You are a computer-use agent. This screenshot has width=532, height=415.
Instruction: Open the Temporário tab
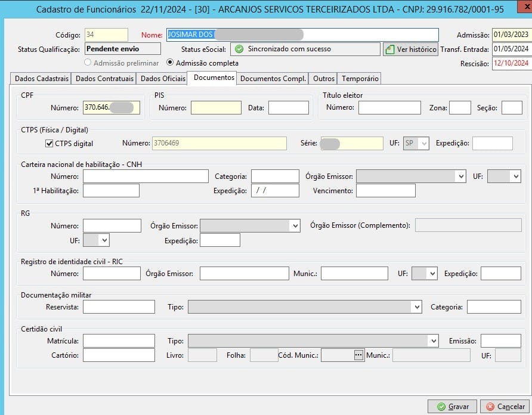360,78
